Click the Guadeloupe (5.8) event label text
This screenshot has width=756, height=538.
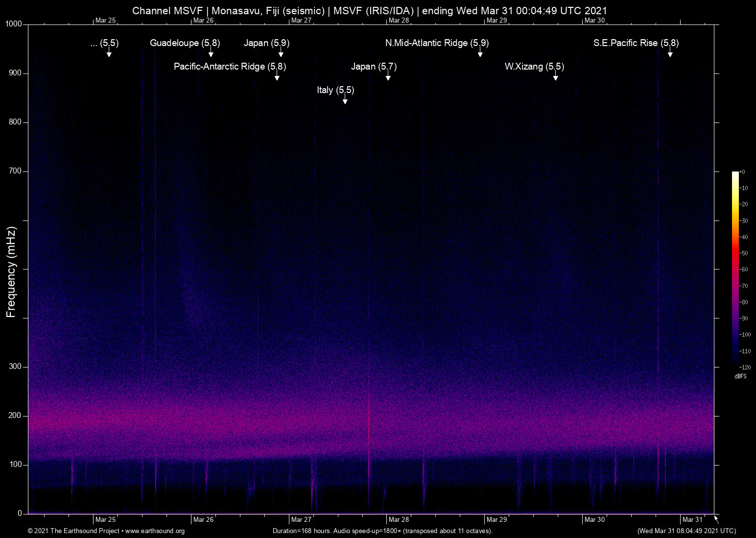click(185, 43)
